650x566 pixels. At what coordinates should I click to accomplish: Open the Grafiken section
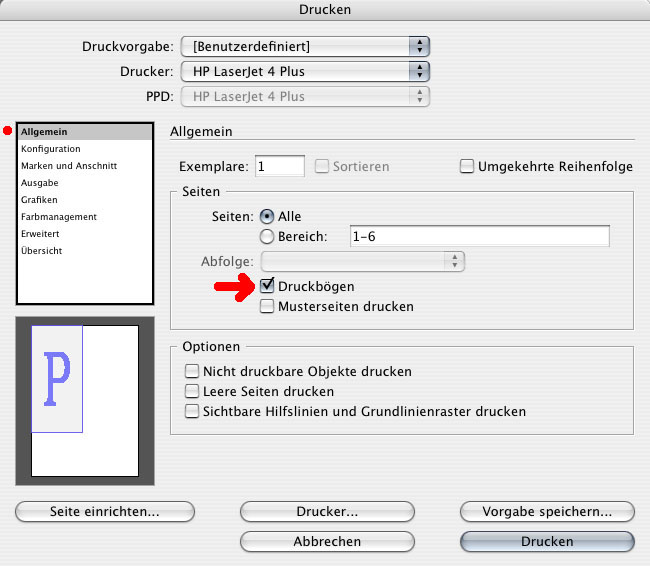click(x=41, y=200)
